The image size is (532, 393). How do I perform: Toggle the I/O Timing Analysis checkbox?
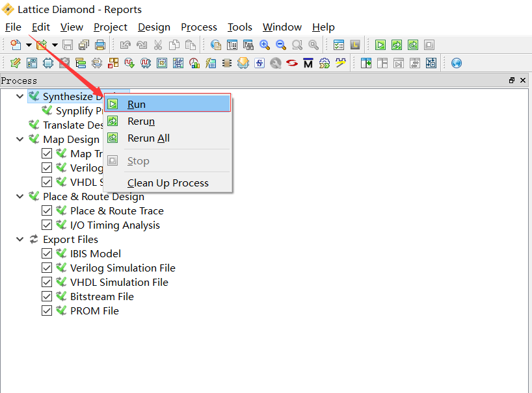pyautogui.click(x=47, y=225)
